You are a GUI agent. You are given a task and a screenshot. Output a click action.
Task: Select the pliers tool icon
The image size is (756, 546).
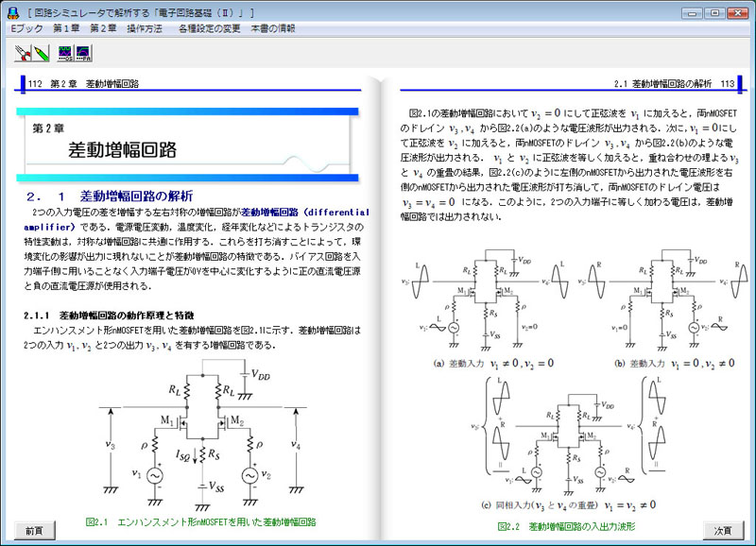tap(22, 53)
